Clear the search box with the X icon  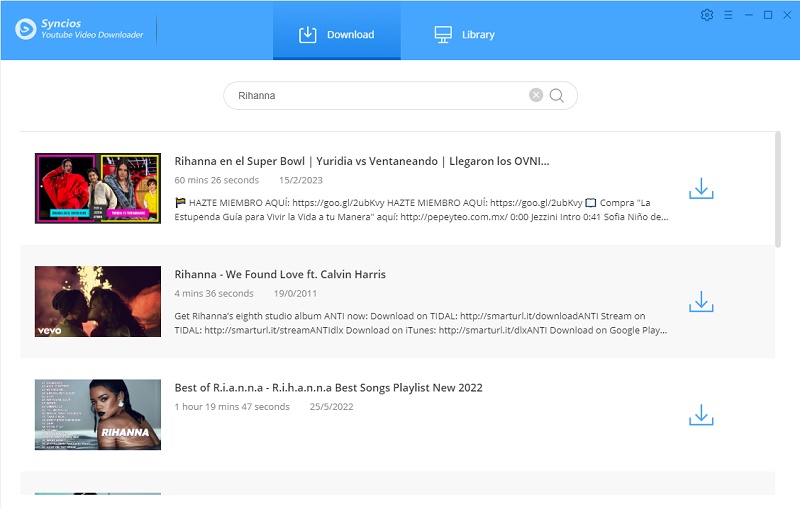click(x=536, y=95)
